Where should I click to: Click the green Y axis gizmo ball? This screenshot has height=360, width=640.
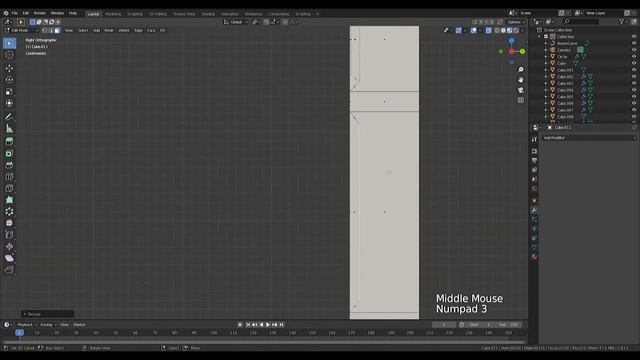click(522, 51)
